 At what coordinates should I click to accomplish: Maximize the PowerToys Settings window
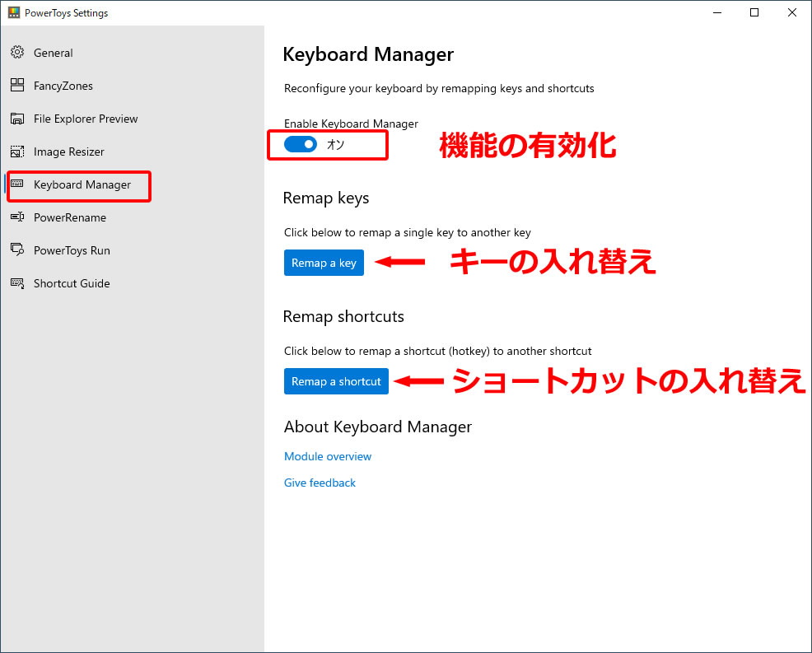pos(754,12)
